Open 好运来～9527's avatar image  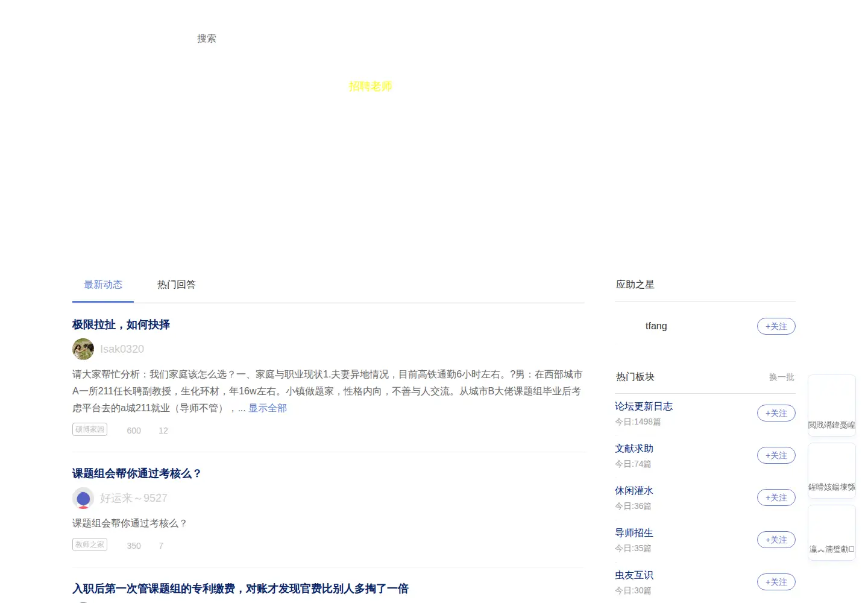(83, 498)
